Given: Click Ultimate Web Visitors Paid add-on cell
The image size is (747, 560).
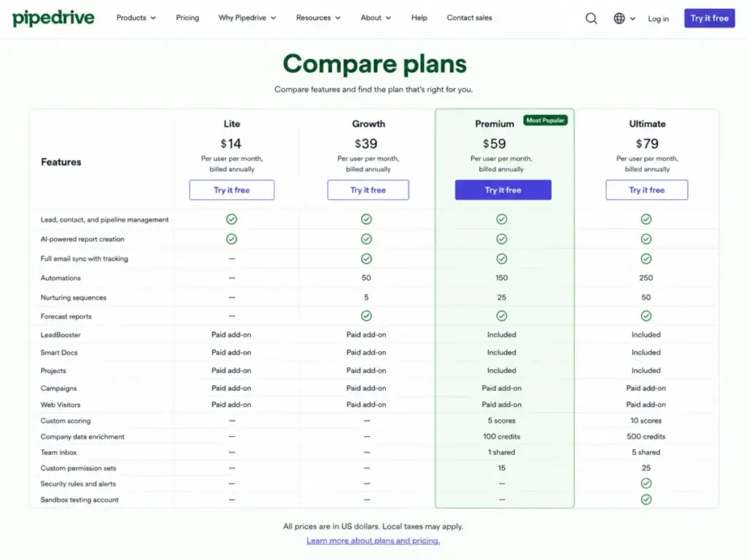Looking at the screenshot, I should click(646, 404).
